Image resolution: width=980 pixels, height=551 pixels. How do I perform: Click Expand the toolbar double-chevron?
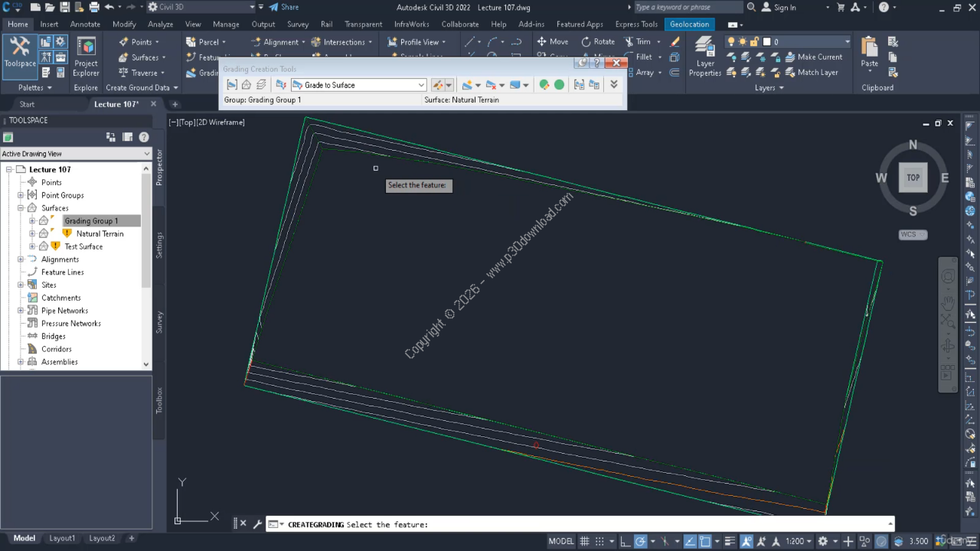point(613,85)
